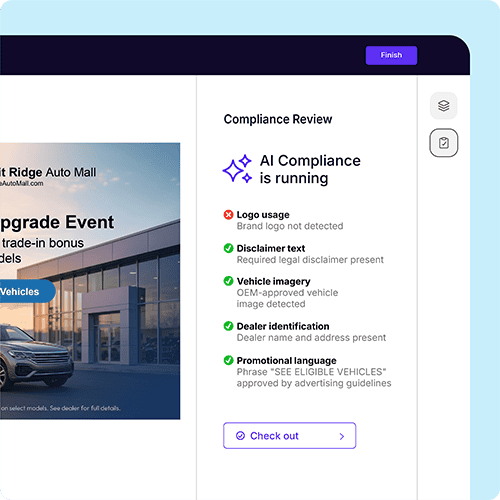Image resolution: width=500 pixels, height=500 pixels.
Task: Click the red X icon beside Logo usage
Action: 228,215
